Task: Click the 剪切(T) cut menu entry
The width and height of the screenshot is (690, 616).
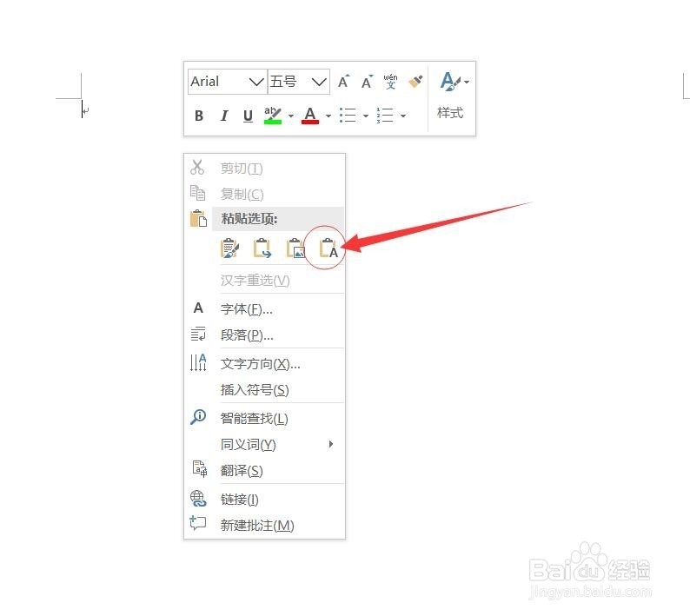Action: click(264, 169)
